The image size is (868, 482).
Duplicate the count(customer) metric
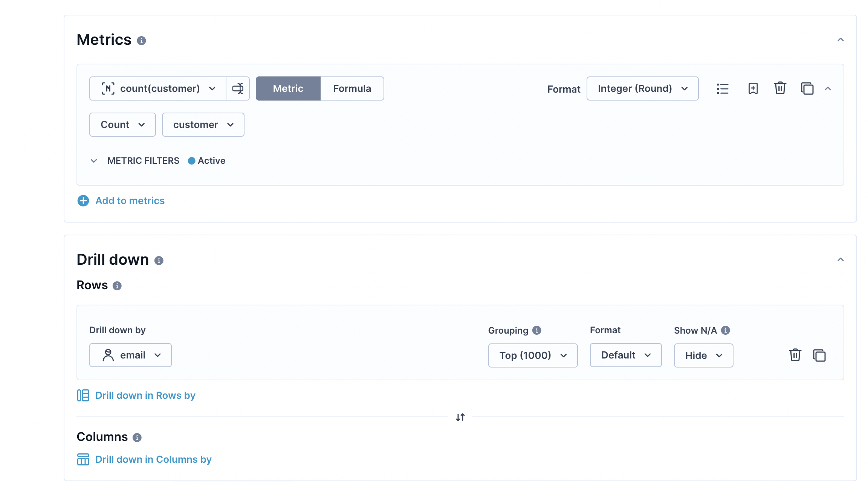(807, 88)
